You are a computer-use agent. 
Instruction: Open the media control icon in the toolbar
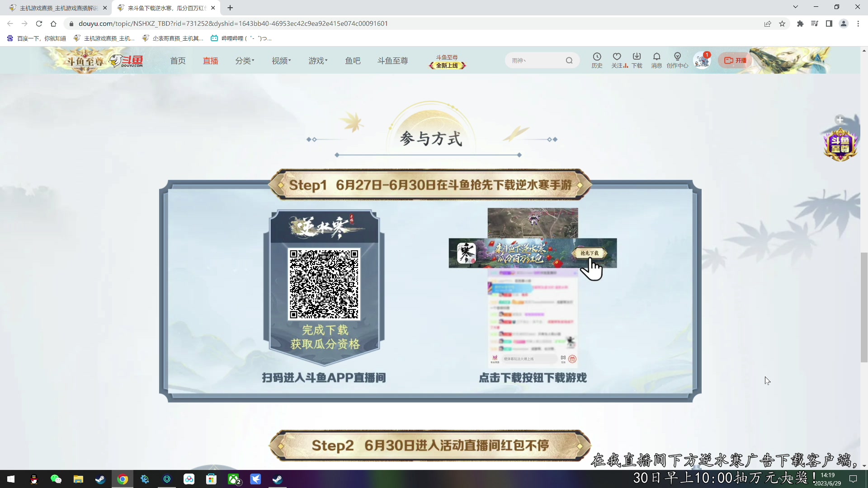point(815,23)
